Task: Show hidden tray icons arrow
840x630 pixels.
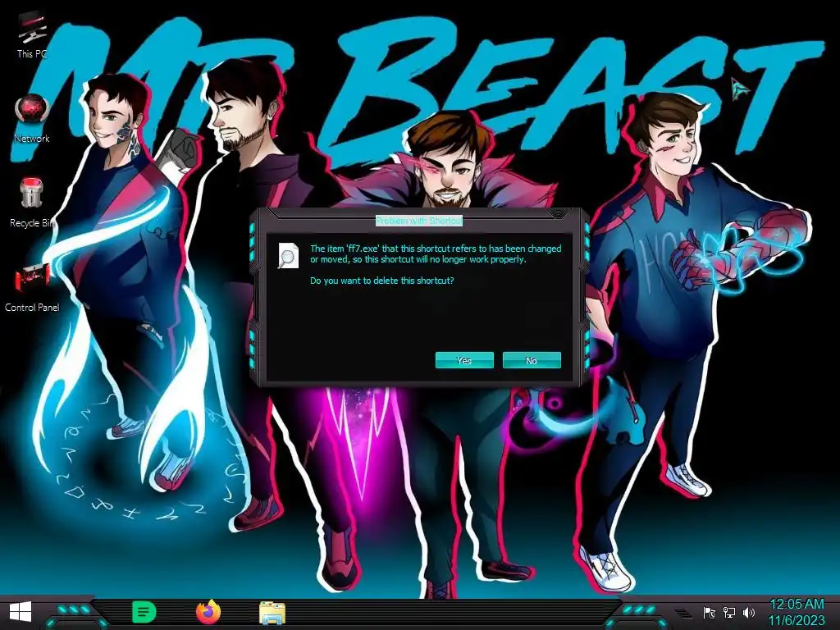Action: pos(683,613)
